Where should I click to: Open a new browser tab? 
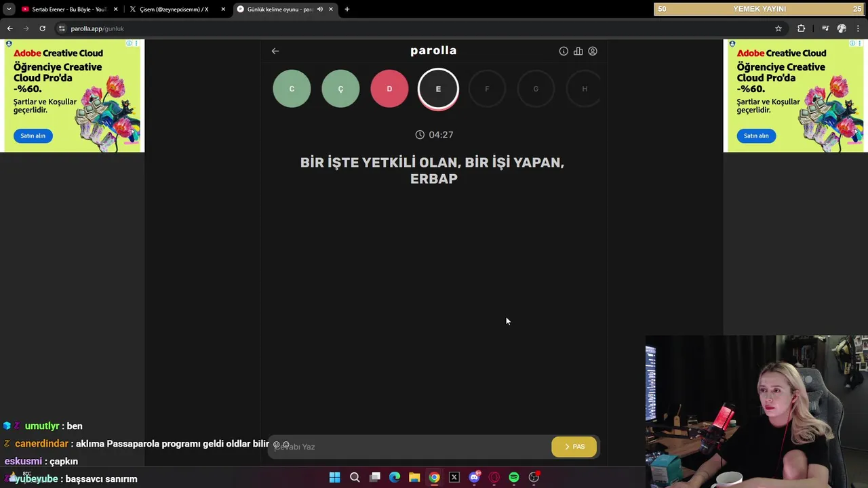347,9
